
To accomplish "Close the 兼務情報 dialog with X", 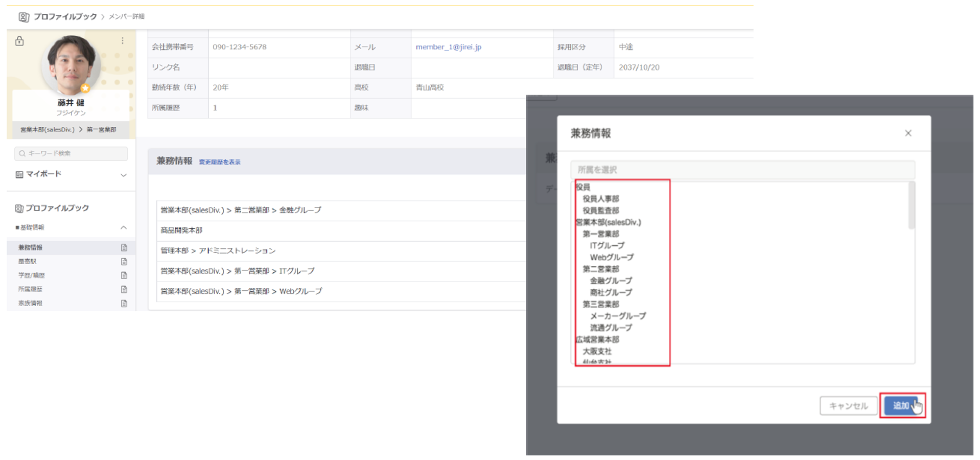I will [x=908, y=133].
